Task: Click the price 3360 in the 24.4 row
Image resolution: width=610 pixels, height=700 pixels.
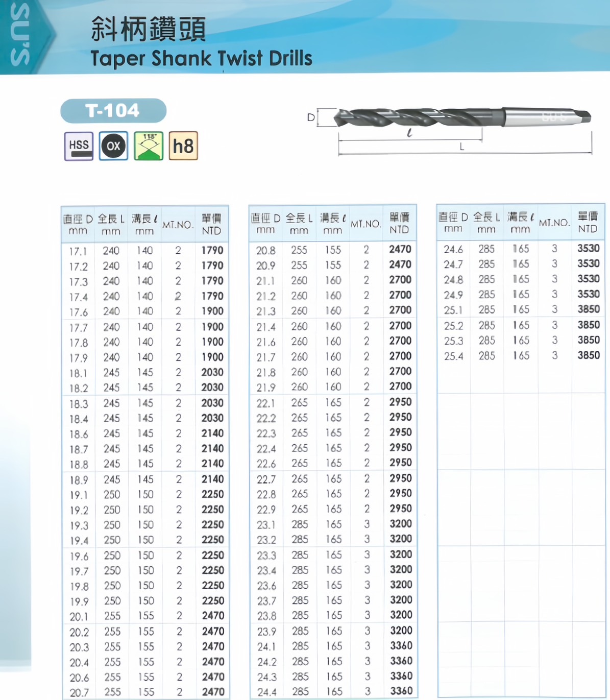Action: pyautogui.click(x=401, y=691)
